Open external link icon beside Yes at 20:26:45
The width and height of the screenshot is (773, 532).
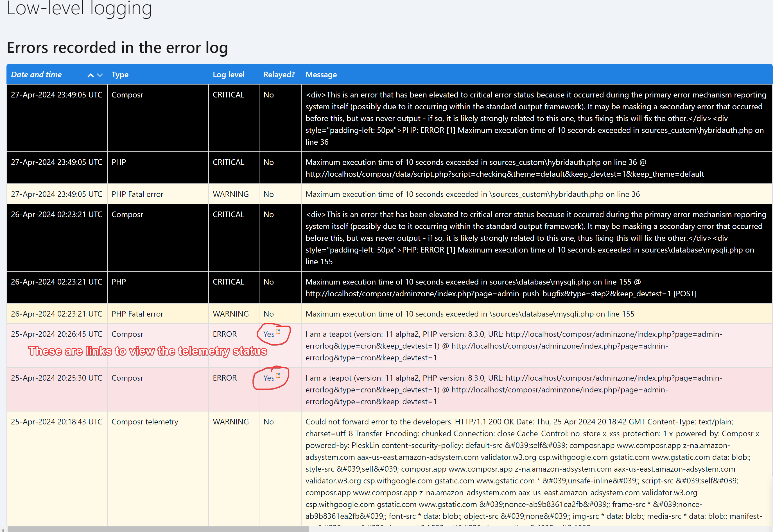point(278,332)
